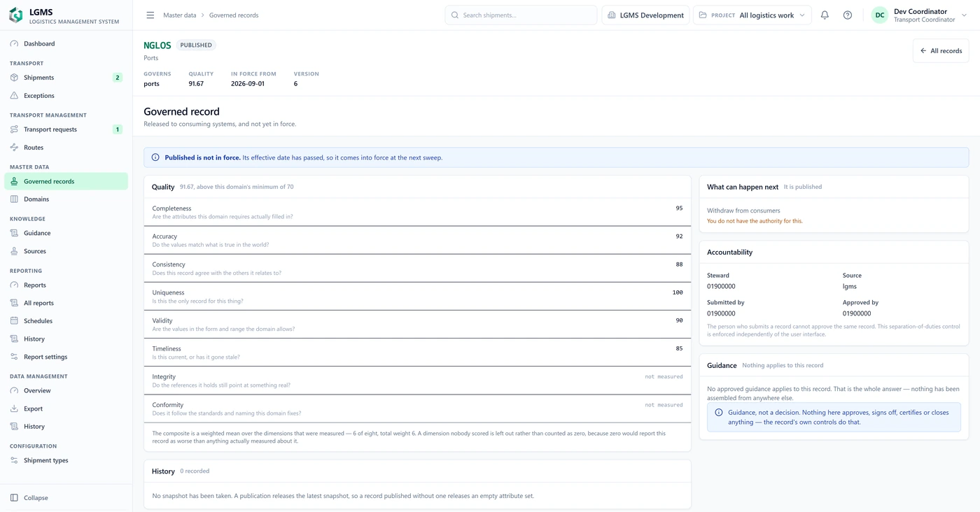Image resolution: width=980 pixels, height=512 pixels.
Task: Click the info icon in Published banner
Action: [x=155, y=157]
